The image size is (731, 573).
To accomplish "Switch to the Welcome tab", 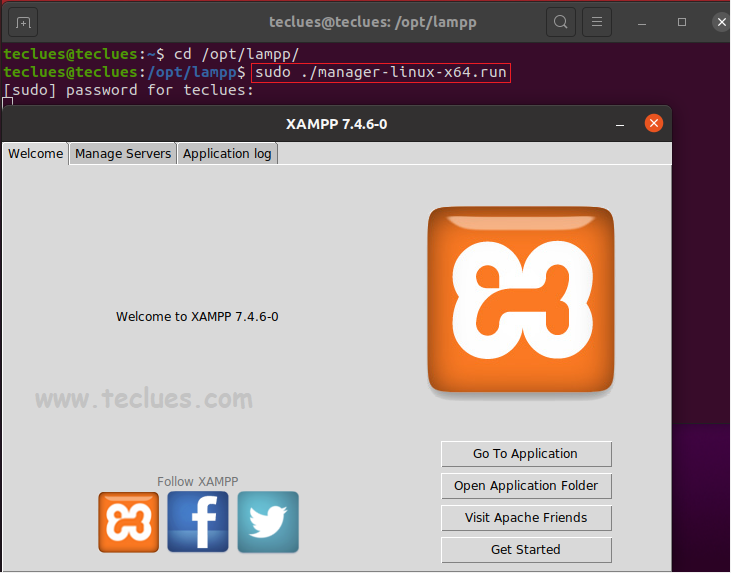I will [35, 154].
